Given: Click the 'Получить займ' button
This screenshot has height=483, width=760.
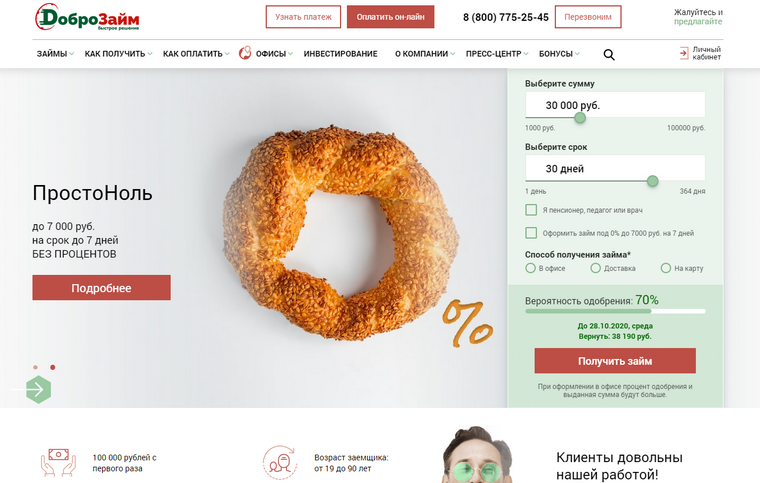Looking at the screenshot, I should pos(615,361).
